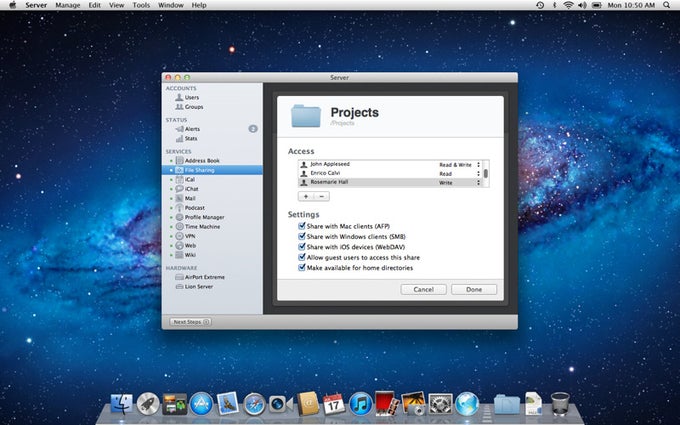Open the Apple menu
680x425 pixels.
(12, 5)
